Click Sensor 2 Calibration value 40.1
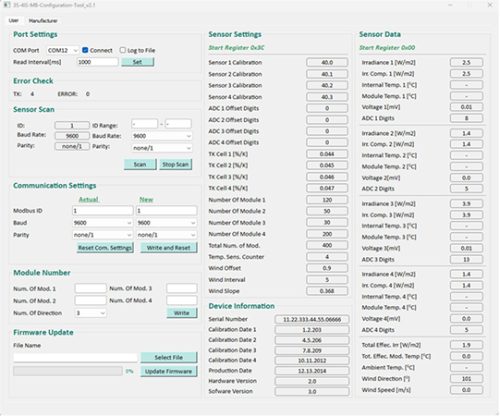 tap(327, 74)
